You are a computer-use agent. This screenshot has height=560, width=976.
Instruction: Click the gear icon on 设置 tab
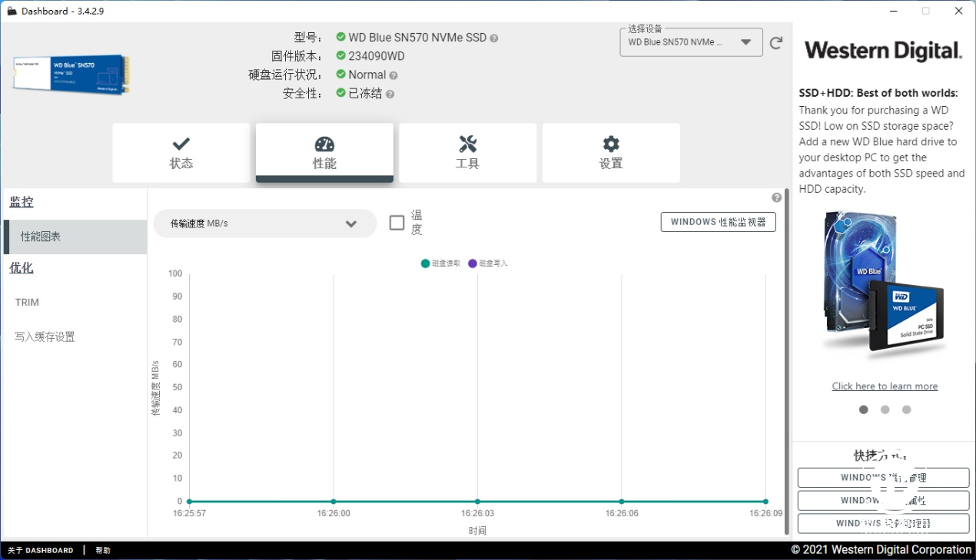click(611, 144)
